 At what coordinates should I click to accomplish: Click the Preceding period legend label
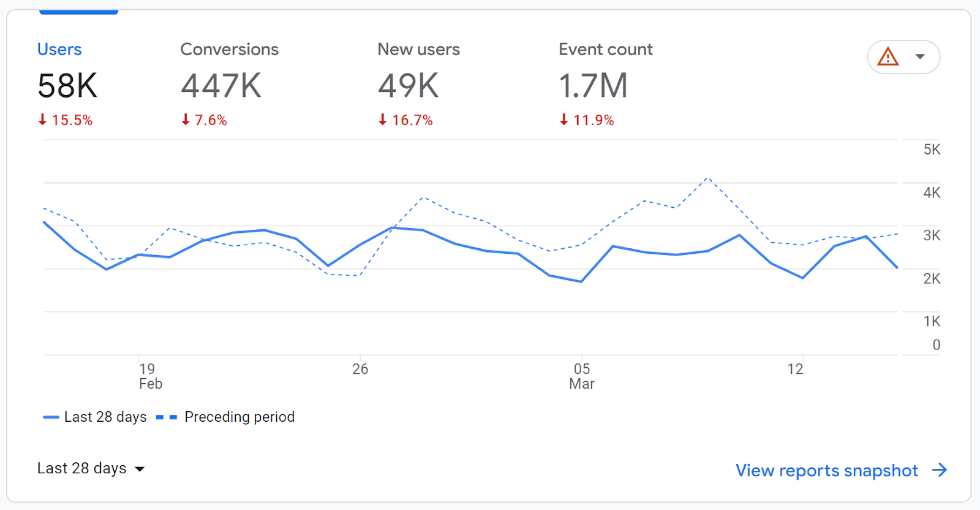(239, 417)
